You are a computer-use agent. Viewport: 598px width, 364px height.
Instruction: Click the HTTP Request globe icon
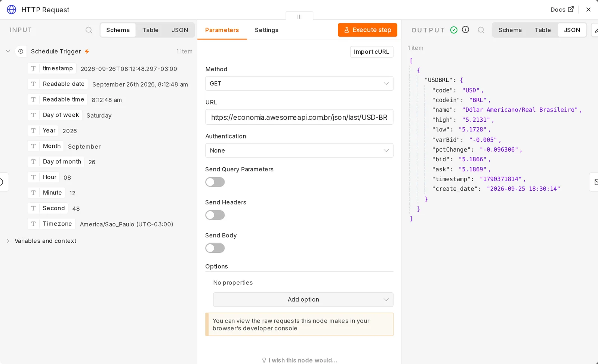point(12,10)
